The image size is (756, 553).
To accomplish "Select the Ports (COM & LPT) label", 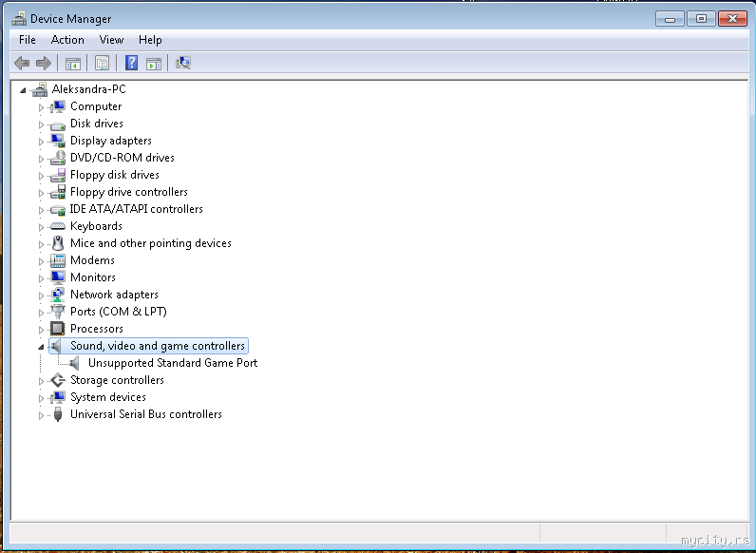I will [118, 312].
